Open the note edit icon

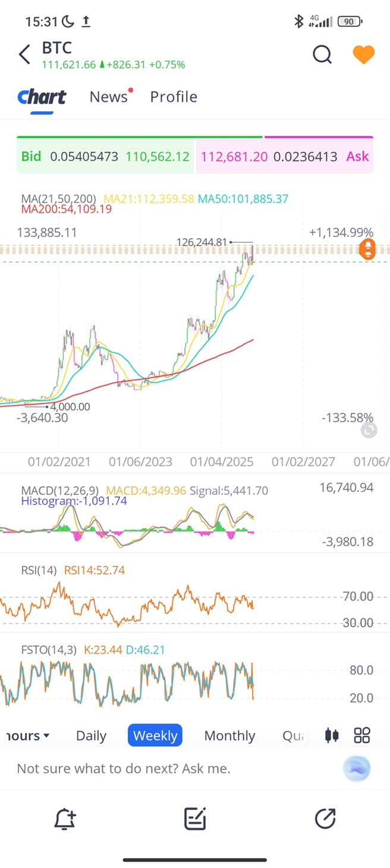point(195,819)
